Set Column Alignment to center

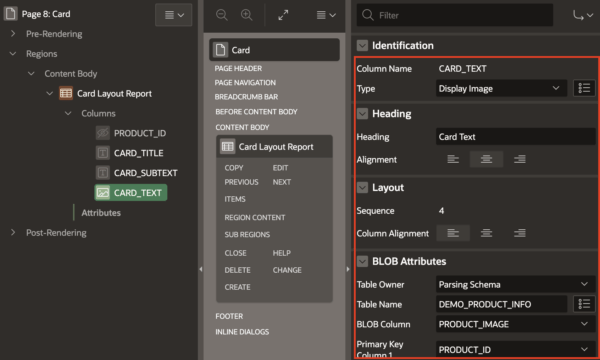click(x=486, y=233)
